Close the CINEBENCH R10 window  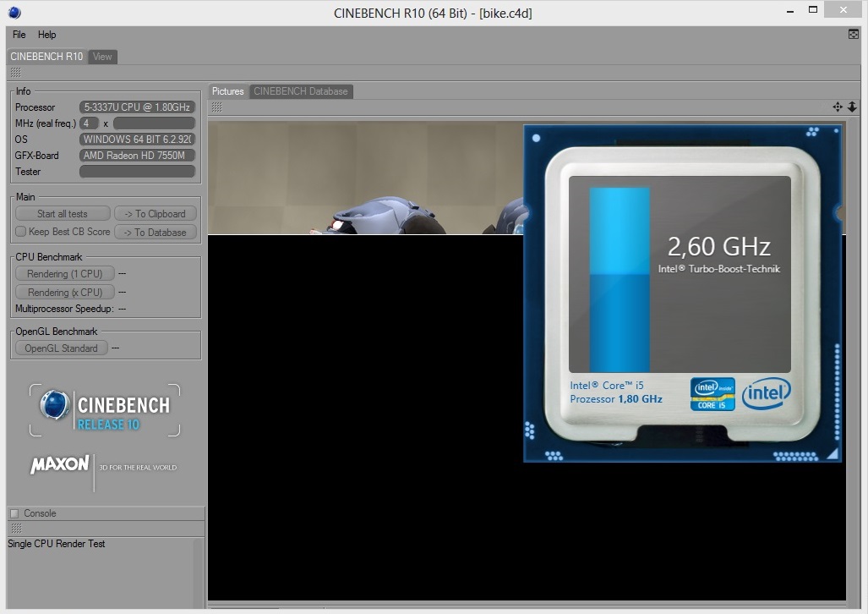point(843,10)
